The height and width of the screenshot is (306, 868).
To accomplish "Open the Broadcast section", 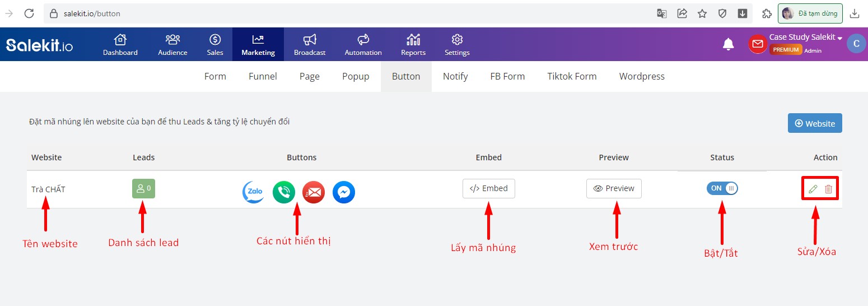I will [310, 45].
